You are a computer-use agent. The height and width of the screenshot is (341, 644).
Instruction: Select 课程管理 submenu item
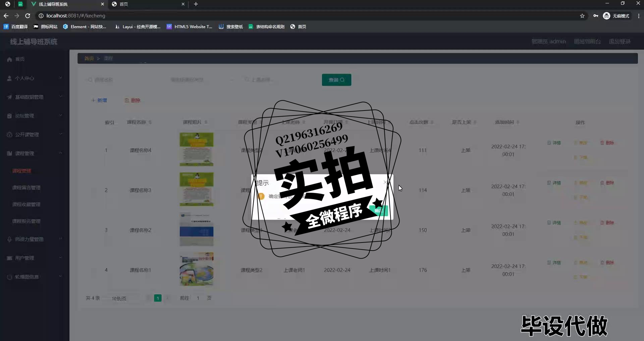(x=22, y=171)
